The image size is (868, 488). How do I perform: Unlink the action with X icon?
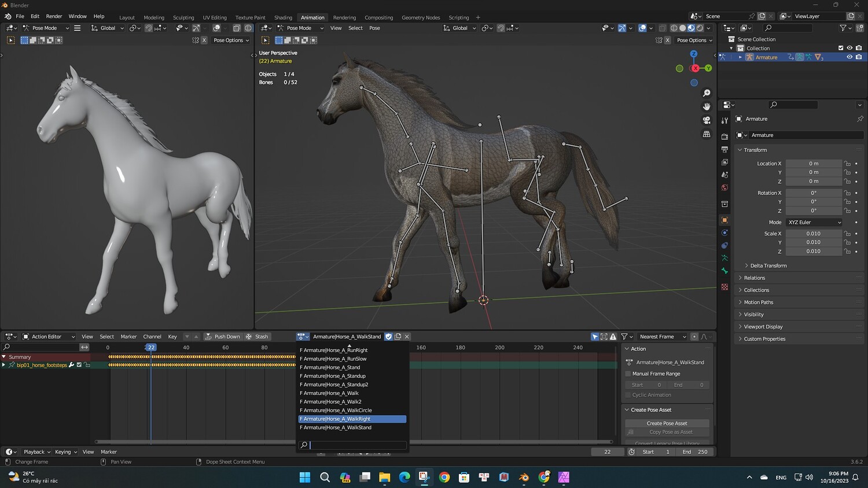(x=407, y=337)
